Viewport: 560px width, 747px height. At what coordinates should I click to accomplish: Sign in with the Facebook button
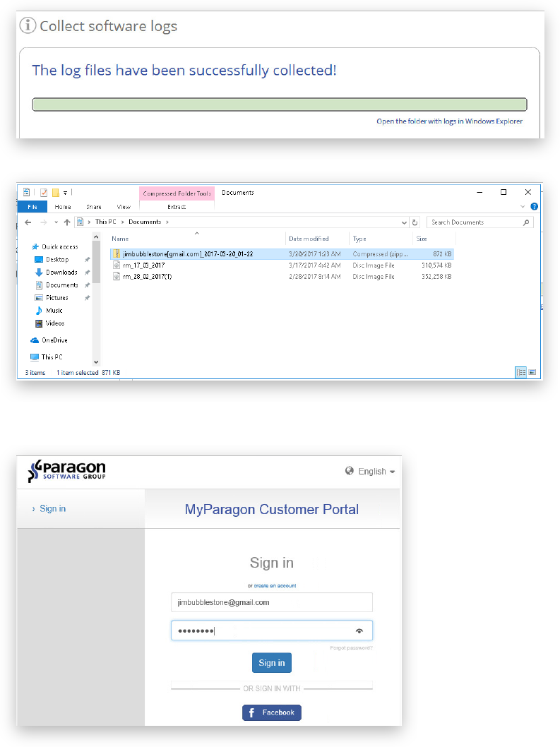coord(272,712)
